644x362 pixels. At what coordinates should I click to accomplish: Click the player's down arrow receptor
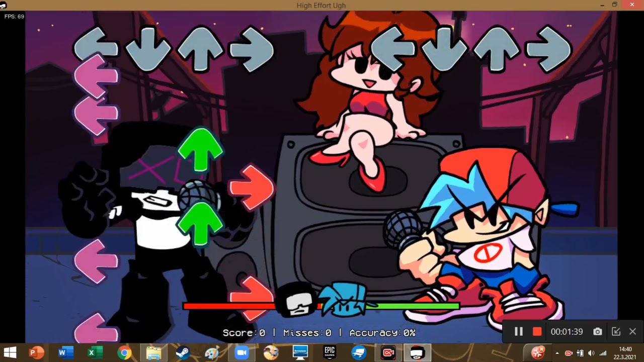pos(444,49)
